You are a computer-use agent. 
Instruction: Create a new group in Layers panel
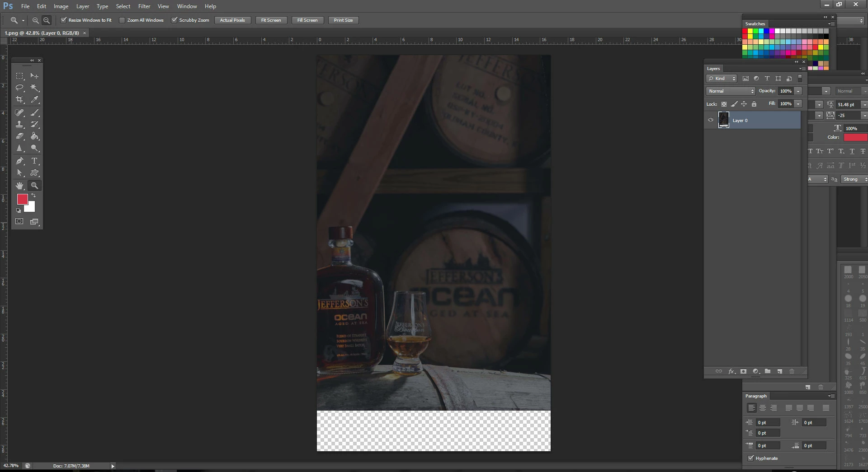768,371
